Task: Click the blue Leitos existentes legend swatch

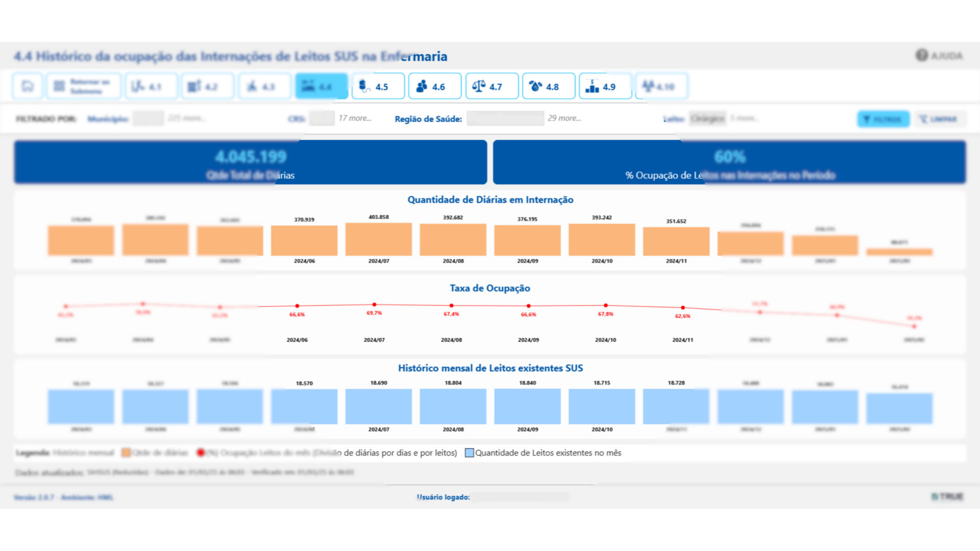Action: click(469, 453)
